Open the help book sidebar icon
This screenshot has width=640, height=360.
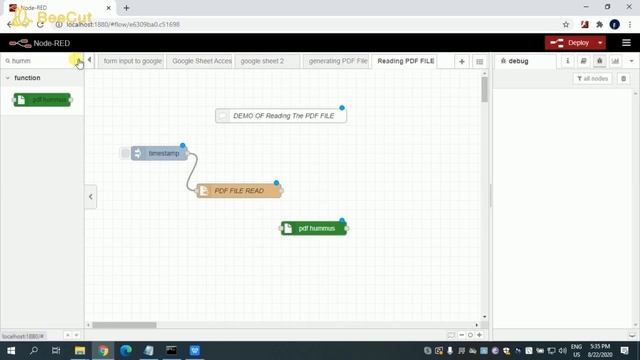pos(583,61)
